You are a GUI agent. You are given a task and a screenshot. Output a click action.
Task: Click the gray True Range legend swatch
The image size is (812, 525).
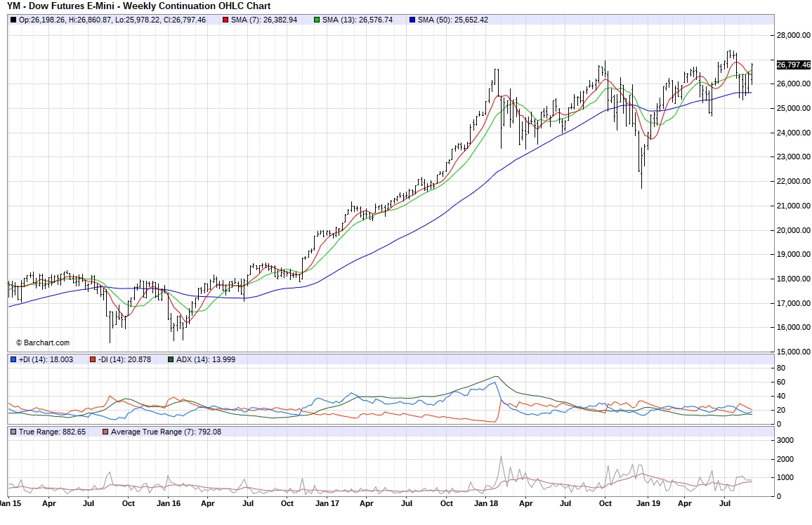click(13, 432)
